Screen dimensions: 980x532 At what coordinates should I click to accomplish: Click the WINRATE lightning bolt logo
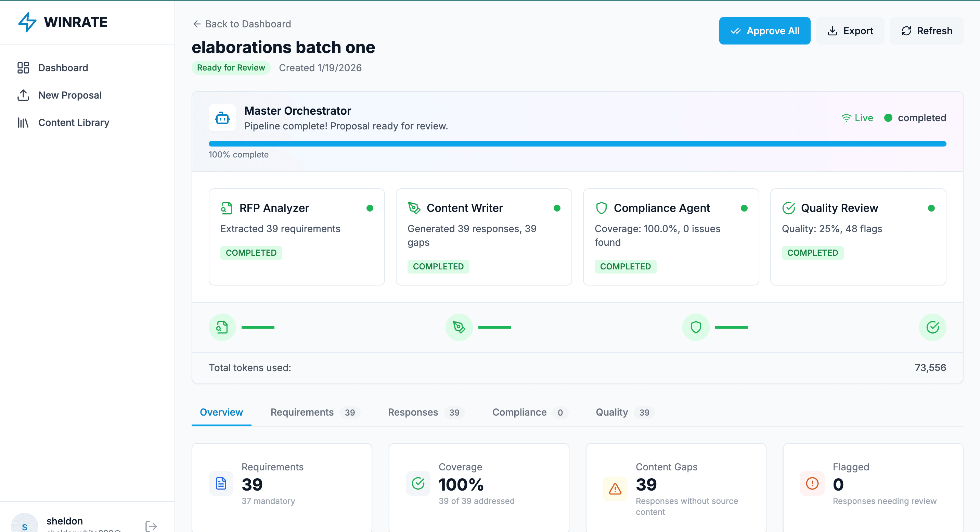(x=27, y=22)
